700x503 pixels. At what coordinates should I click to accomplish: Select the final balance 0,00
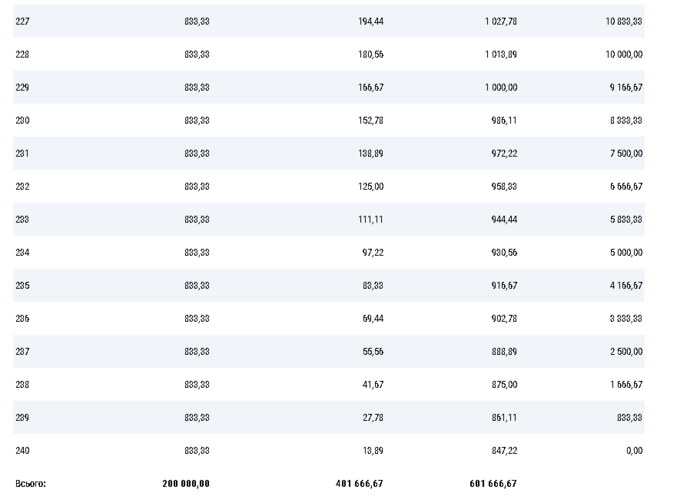click(x=634, y=450)
